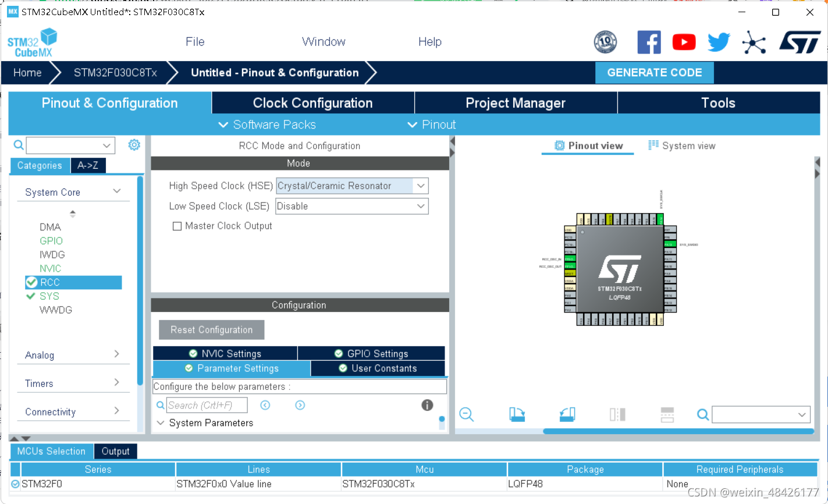Switch to Project Manager tab
828x504 pixels.
click(516, 103)
